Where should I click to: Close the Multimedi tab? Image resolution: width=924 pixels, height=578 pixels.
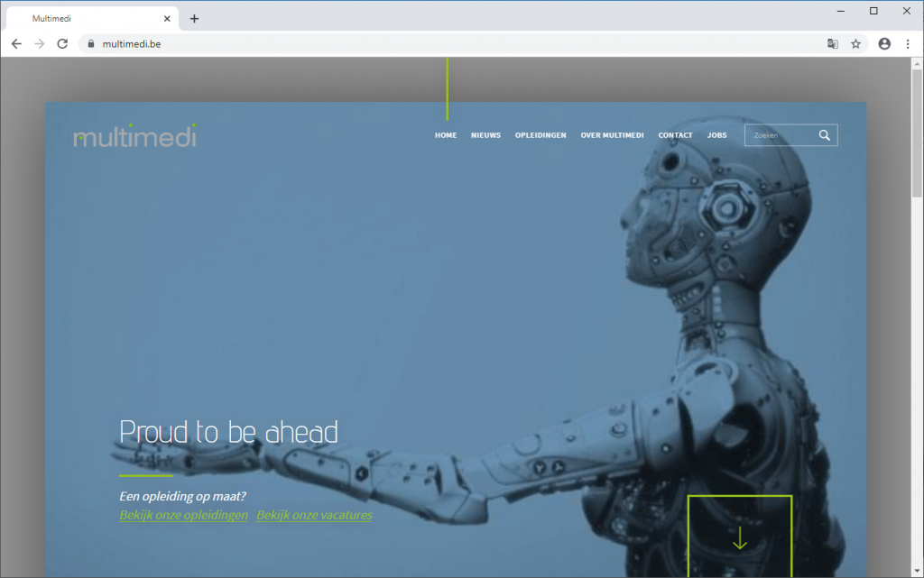(167, 19)
